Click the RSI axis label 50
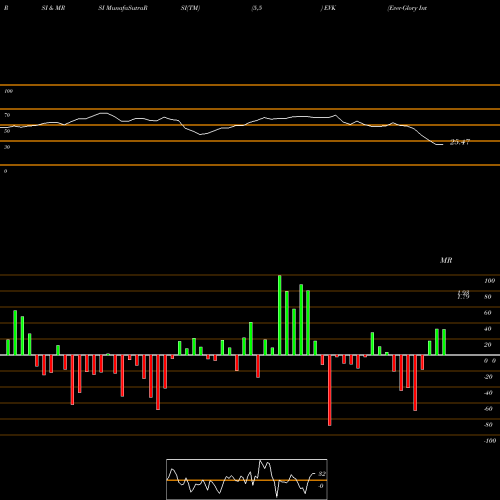Image resolution: width=500 pixels, height=500 pixels. point(7,131)
